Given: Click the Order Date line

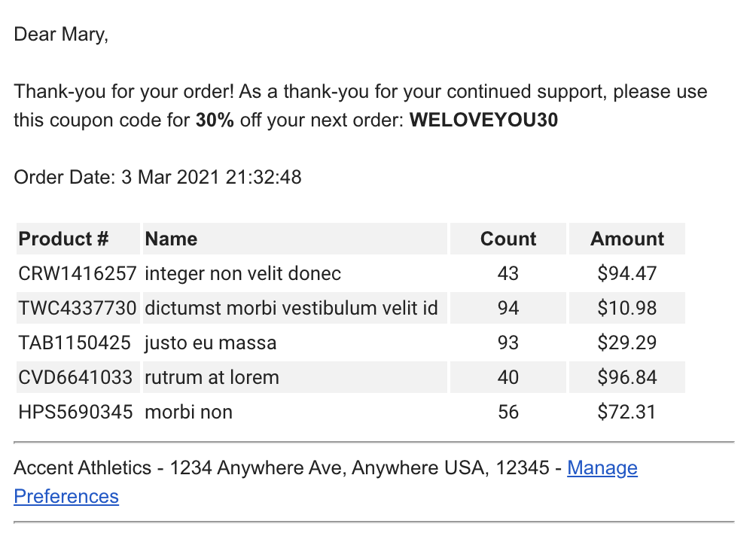Looking at the screenshot, I should 157,177.
